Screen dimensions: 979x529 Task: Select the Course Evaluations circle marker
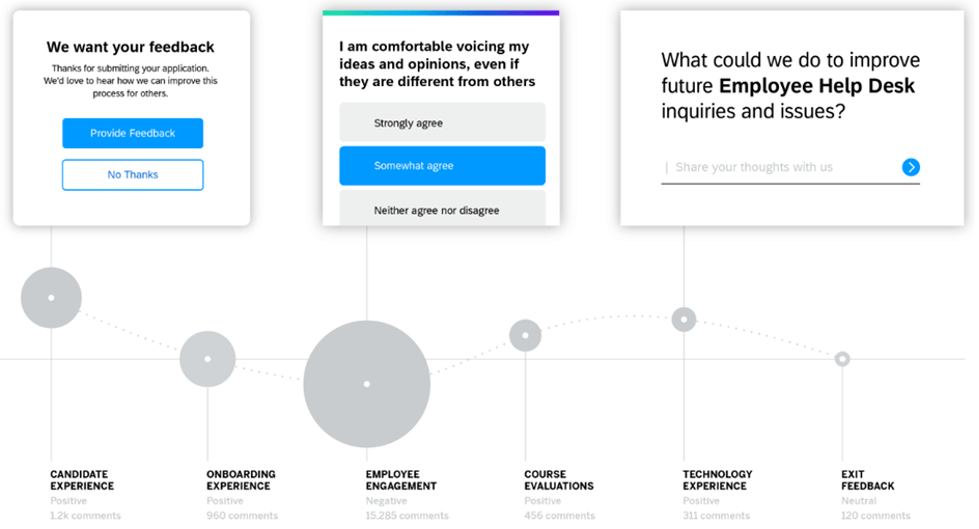tap(525, 335)
